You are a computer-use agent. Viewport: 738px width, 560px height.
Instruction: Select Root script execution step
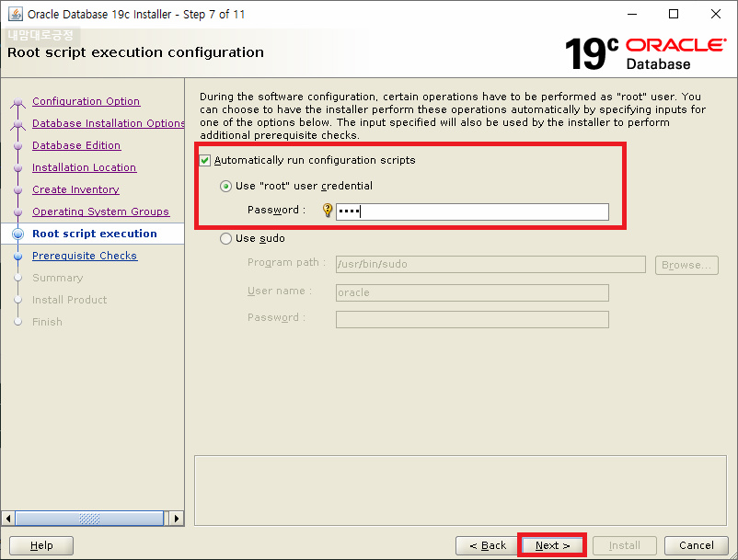(95, 234)
